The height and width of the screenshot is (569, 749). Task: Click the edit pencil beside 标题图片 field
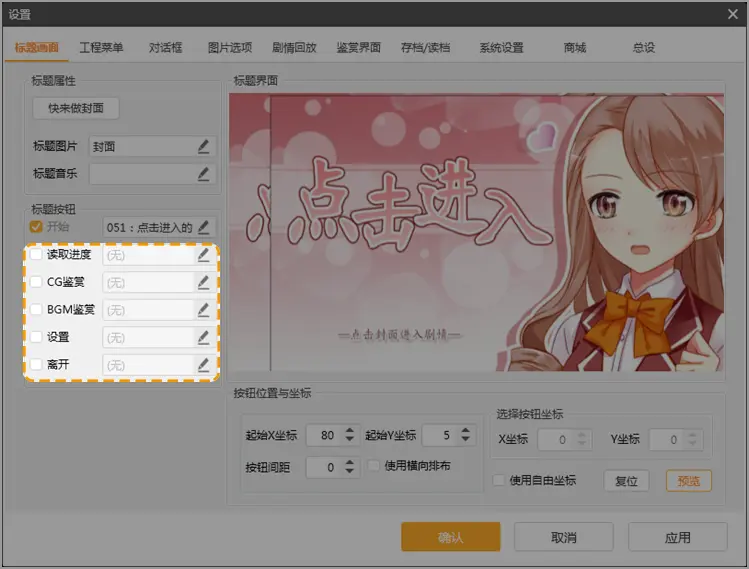click(x=203, y=146)
